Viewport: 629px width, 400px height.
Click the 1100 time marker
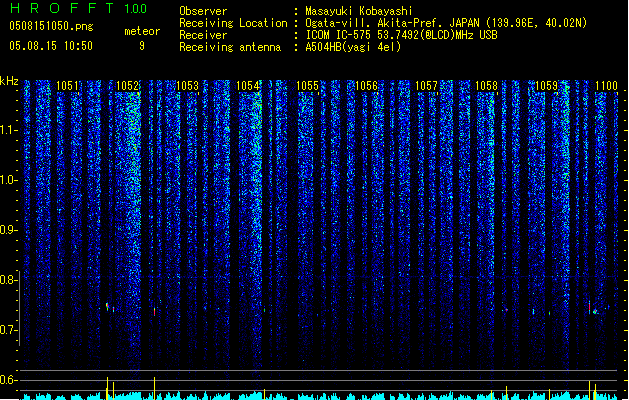(x=606, y=86)
